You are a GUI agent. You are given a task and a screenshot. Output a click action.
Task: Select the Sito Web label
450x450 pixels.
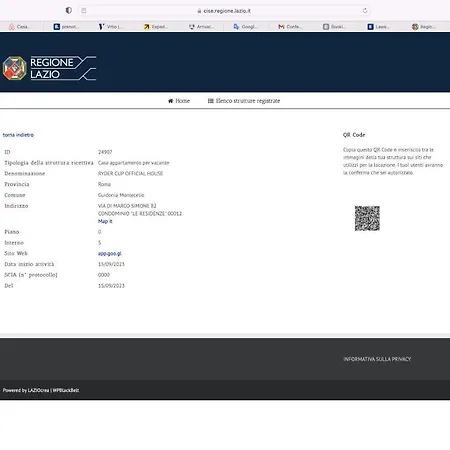pyautogui.click(x=16, y=253)
